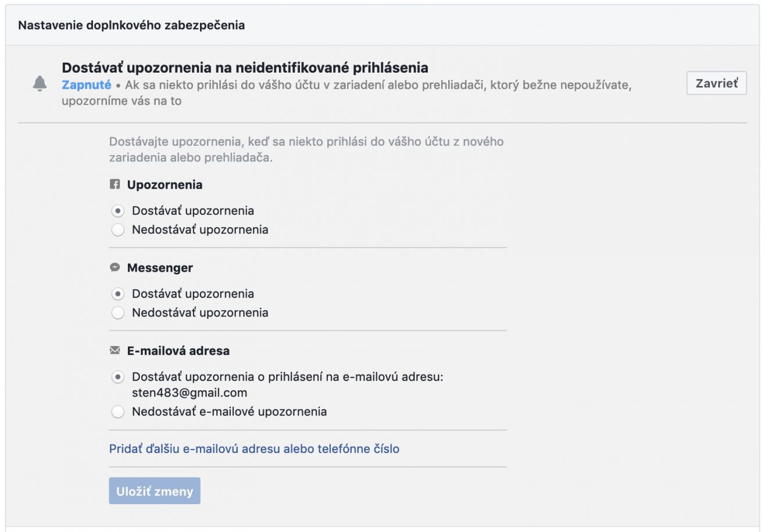Screen dimensions: 772x532
Task: Select Nedostávať upozornenia under Upozornenia
Action: (118, 230)
